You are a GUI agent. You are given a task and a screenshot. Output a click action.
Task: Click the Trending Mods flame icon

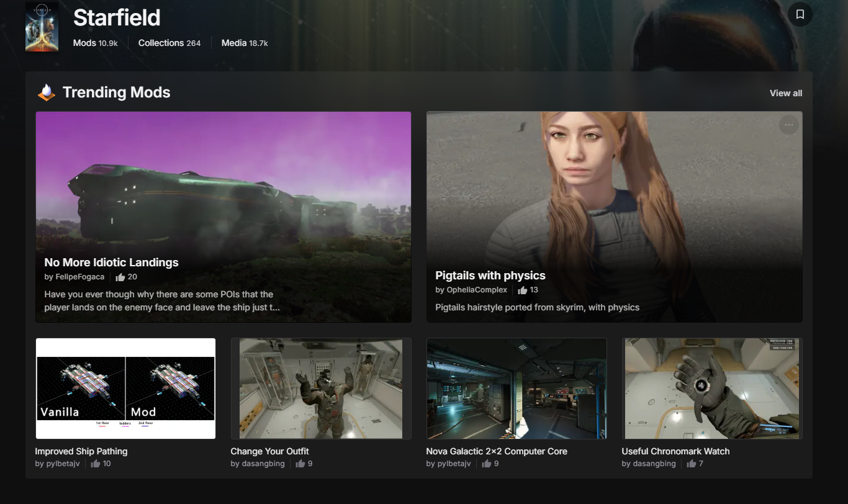point(47,92)
